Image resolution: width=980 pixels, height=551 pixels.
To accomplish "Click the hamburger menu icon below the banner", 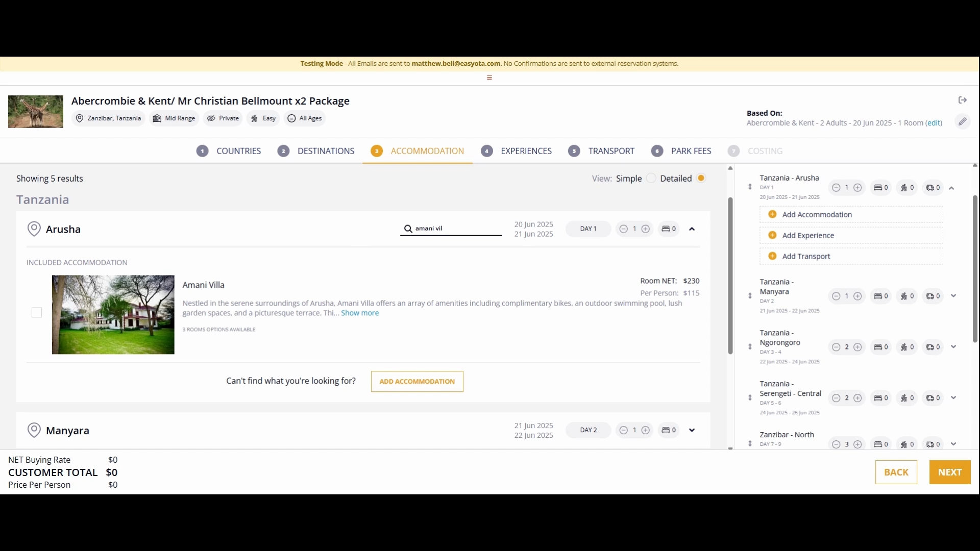I will pyautogui.click(x=489, y=78).
